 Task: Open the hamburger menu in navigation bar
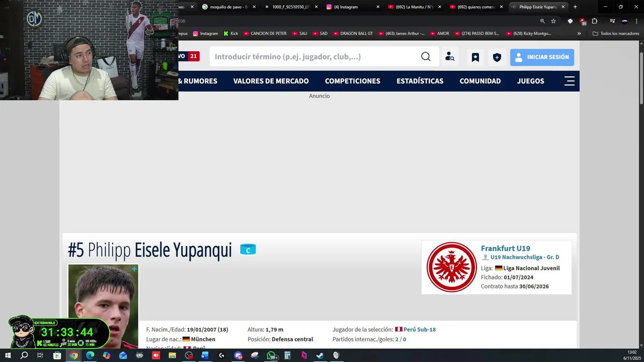coord(570,81)
